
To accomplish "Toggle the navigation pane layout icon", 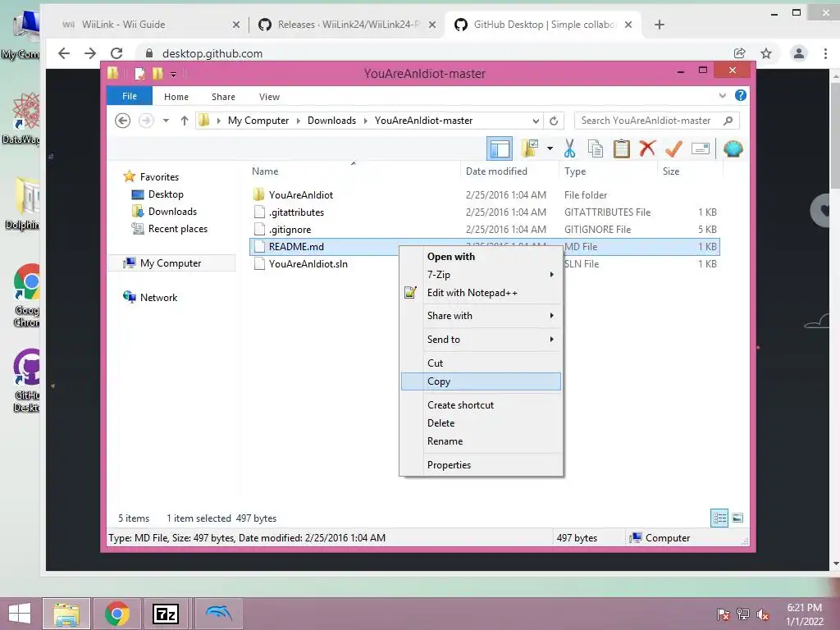I will tap(500, 149).
